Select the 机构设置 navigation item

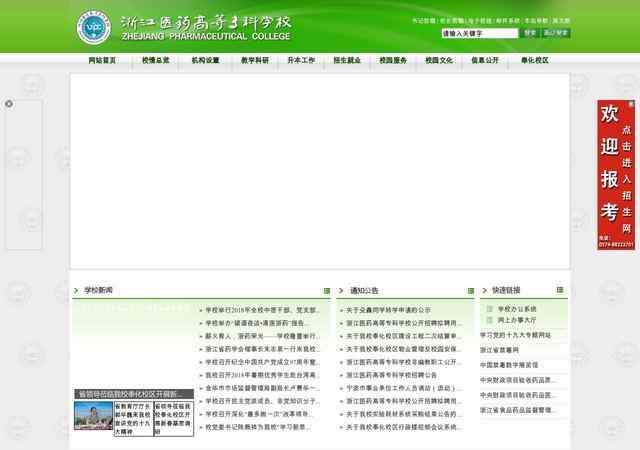click(x=206, y=60)
